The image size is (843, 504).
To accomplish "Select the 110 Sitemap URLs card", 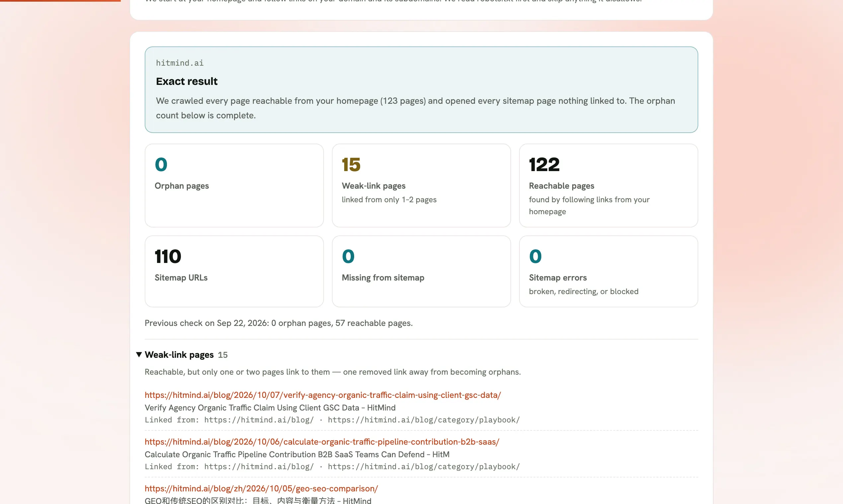I will [x=234, y=271].
